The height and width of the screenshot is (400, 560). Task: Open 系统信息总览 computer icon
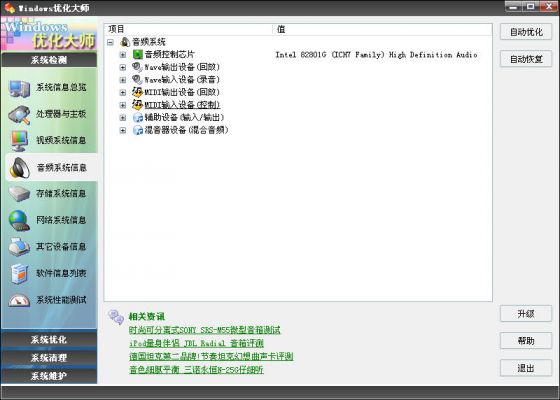tap(19, 88)
